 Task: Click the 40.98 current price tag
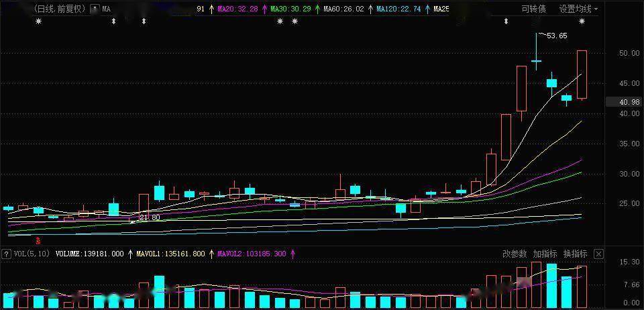623,102
